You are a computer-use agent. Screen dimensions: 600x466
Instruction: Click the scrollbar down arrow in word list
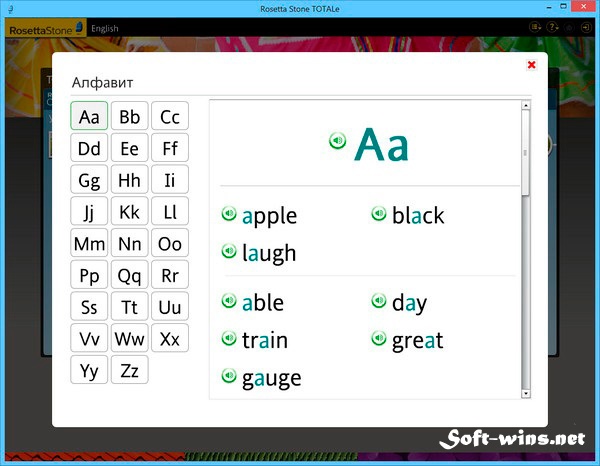(x=526, y=393)
